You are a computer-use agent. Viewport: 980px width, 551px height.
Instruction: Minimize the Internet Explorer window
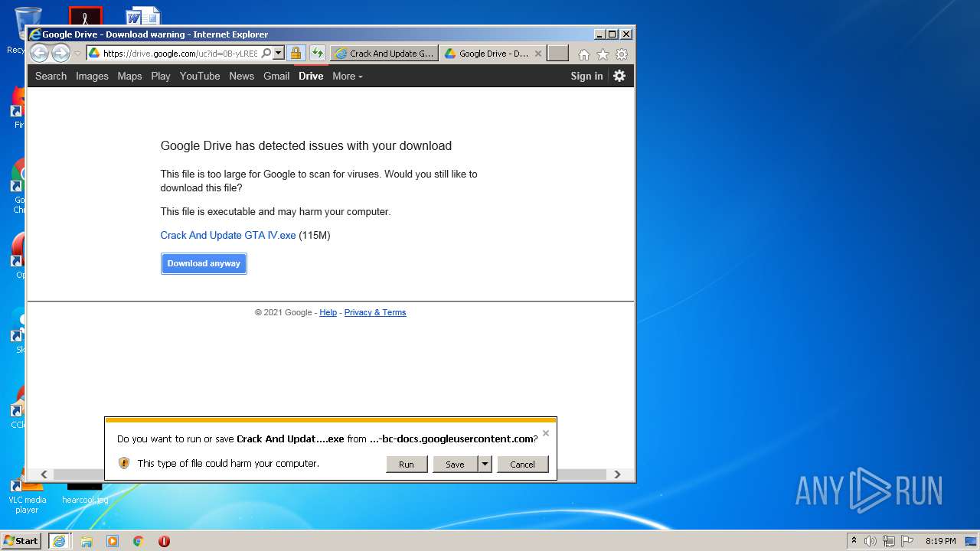(x=599, y=34)
